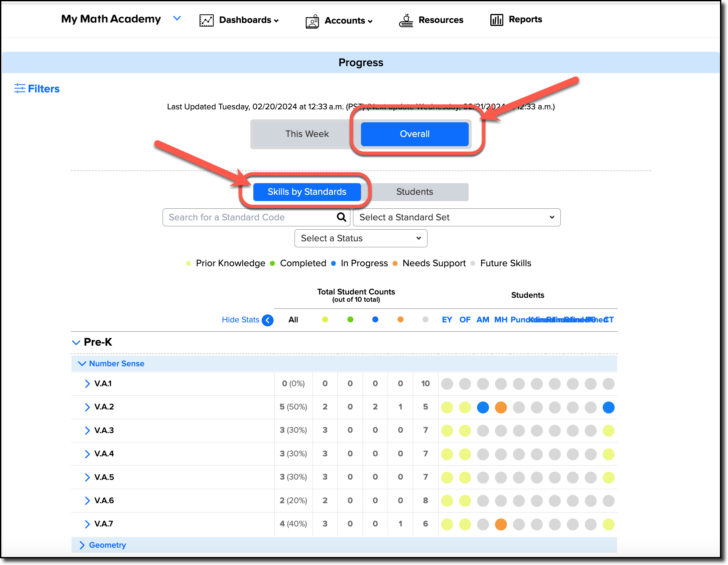
Task: Click the search magnifier icon
Action: (341, 217)
